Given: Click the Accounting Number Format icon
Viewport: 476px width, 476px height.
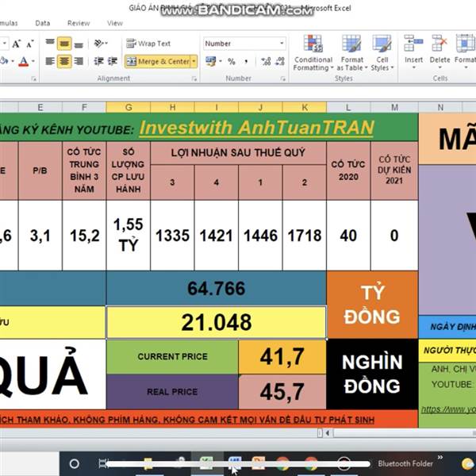Looking at the screenshot, I should pos(211,61).
